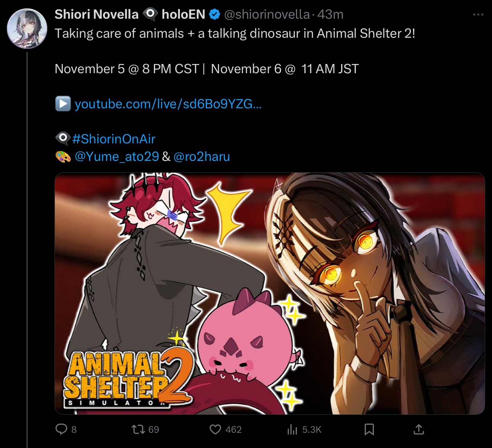Open Shiori Novella's profile avatar

point(27,29)
